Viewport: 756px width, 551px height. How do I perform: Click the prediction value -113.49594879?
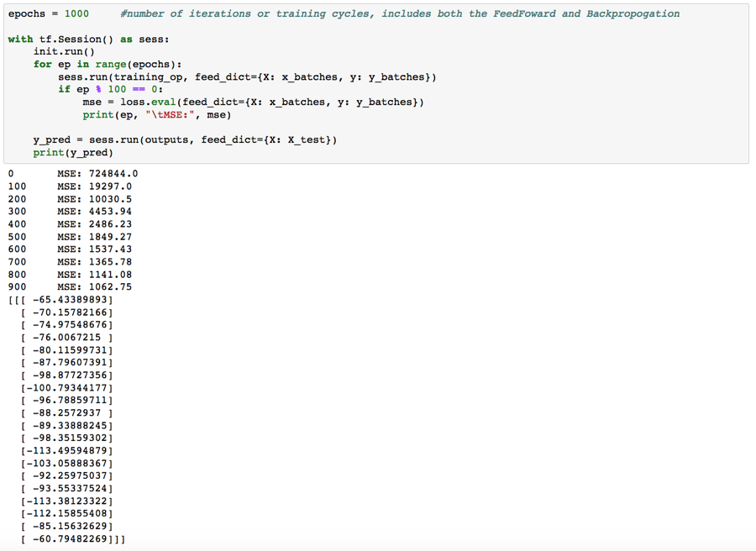pyautogui.click(x=66, y=450)
